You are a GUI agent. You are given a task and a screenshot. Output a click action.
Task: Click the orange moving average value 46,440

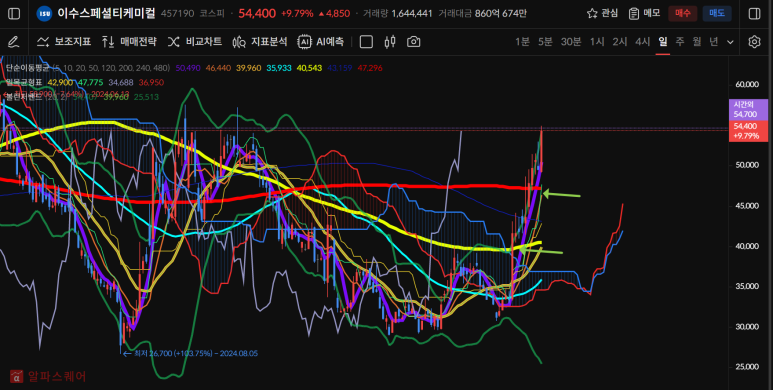click(218, 68)
